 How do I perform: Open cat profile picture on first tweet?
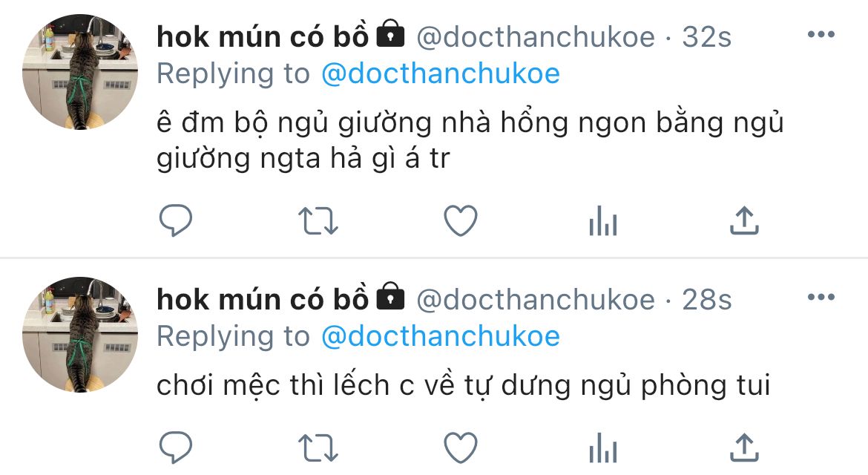[80, 72]
